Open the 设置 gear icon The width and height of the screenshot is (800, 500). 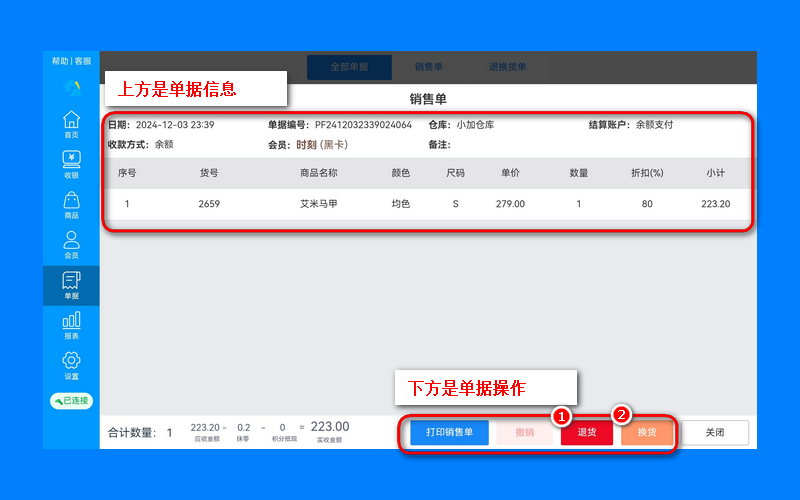71,366
